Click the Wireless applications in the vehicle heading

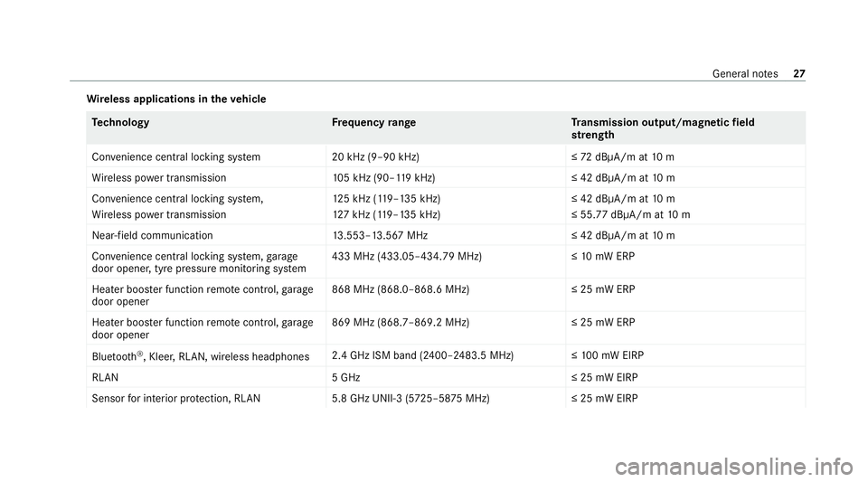[176, 99]
